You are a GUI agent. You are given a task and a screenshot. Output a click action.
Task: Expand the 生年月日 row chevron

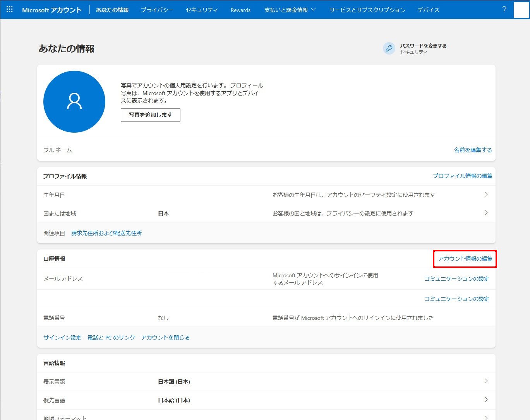point(486,195)
